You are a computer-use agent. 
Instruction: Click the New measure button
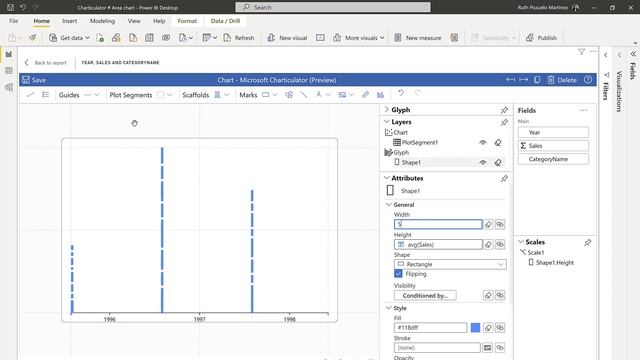418,38
